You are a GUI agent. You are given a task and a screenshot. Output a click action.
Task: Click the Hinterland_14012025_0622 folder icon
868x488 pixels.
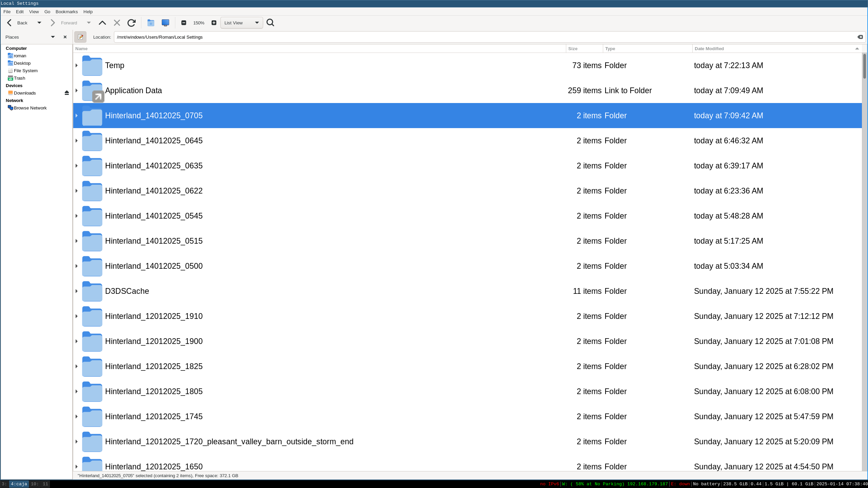(x=92, y=191)
